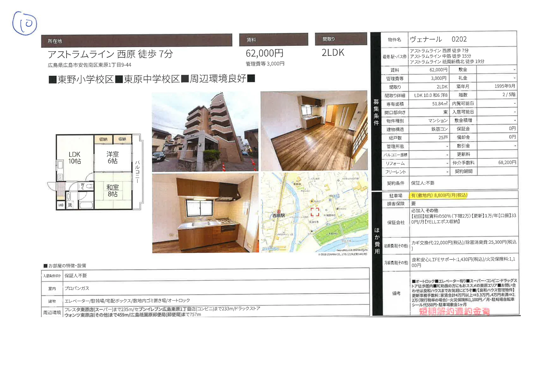Click 和室 8帖 room in floor plan

coord(112,190)
